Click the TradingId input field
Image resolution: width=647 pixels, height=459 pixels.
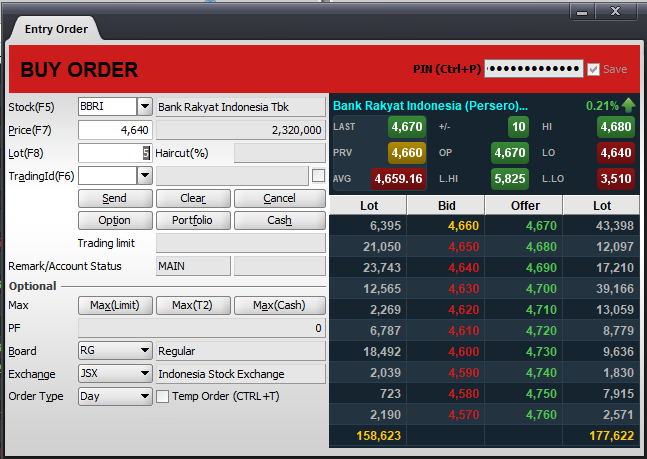pos(107,176)
